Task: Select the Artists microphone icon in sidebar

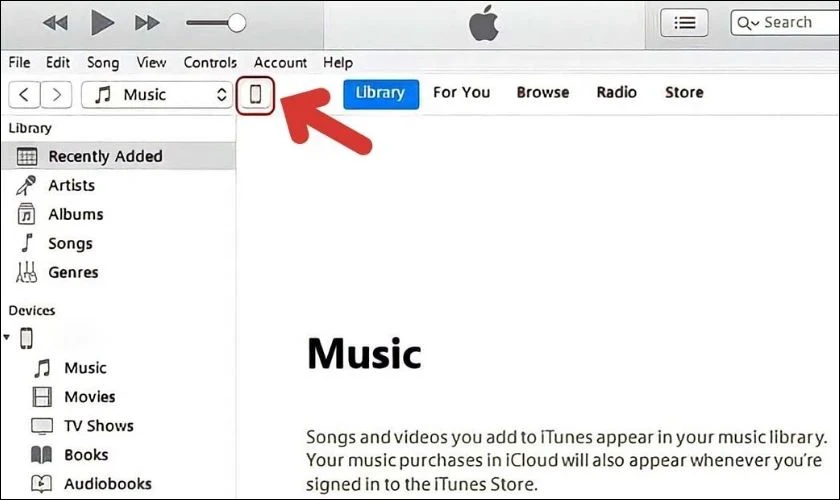Action: tap(26, 185)
